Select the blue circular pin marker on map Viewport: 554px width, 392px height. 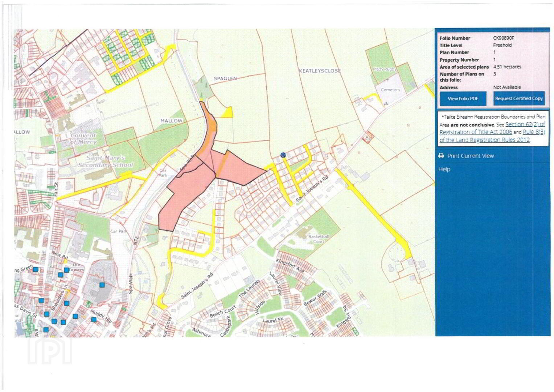(283, 155)
